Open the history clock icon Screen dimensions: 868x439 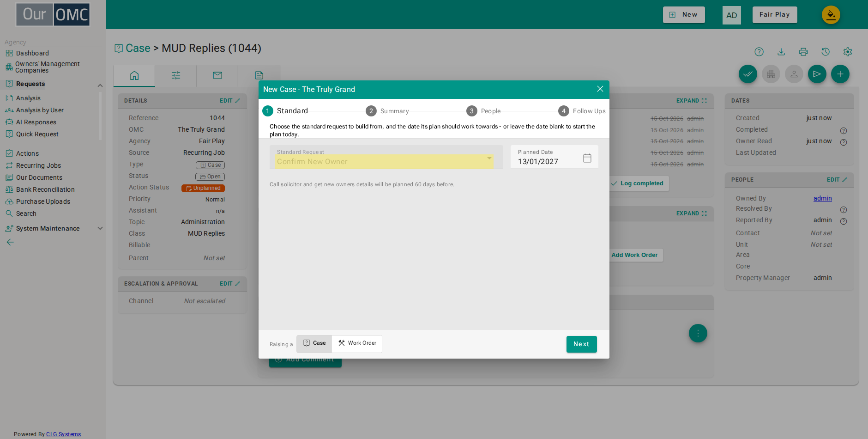[826, 52]
